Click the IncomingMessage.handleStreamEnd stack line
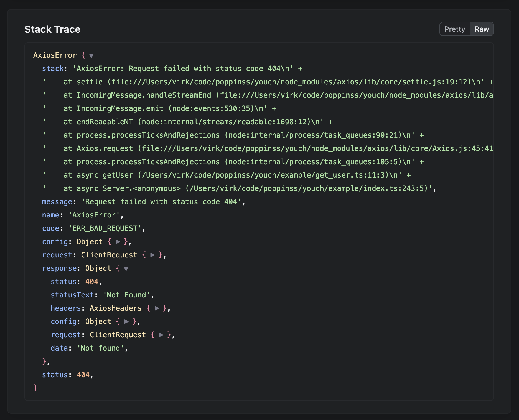The image size is (519, 420). coord(268,95)
